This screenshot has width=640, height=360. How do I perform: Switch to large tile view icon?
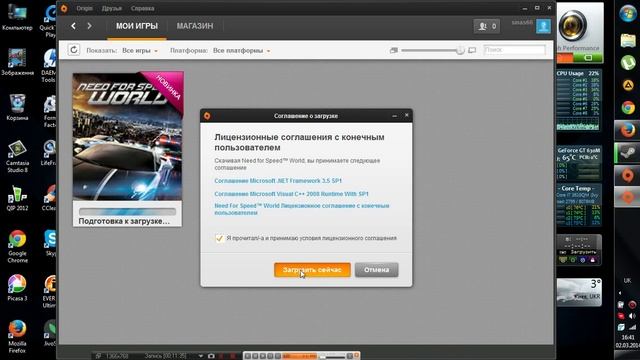(x=472, y=50)
